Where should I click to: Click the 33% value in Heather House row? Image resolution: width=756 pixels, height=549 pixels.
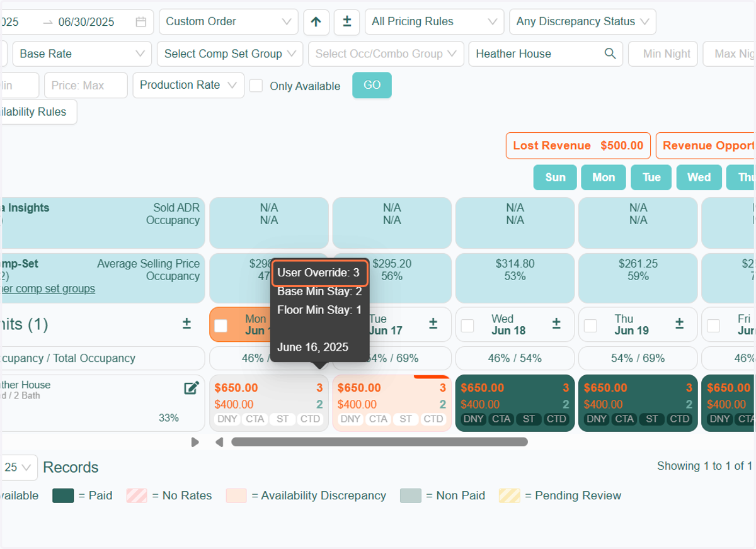pyautogui.click(x=169, y=418)
